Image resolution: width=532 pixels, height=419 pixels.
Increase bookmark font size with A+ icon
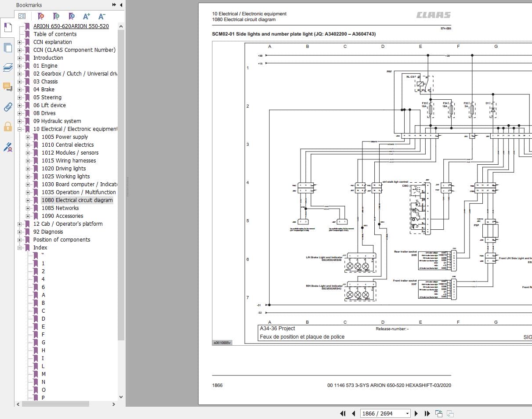[x=87, y=16]
